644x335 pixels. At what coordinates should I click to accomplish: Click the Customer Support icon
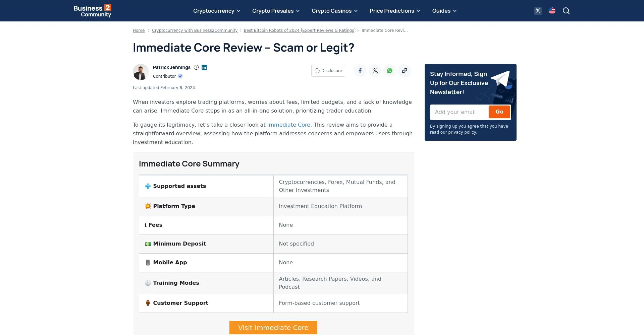coord(148,303)
